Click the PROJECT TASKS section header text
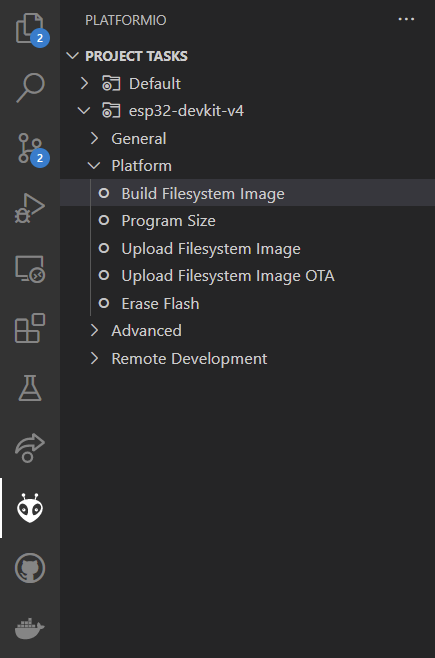This screenshot has height=658, width=435. pos(136,56)
